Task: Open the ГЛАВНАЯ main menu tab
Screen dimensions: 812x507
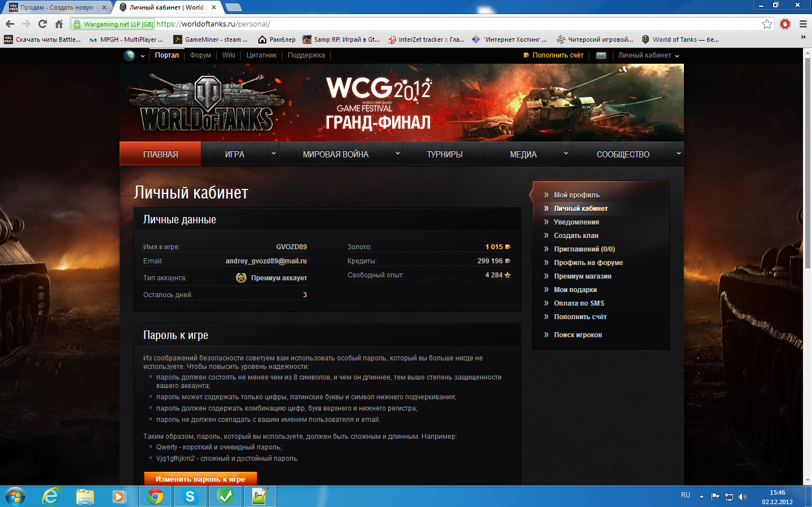Action: 160,154
